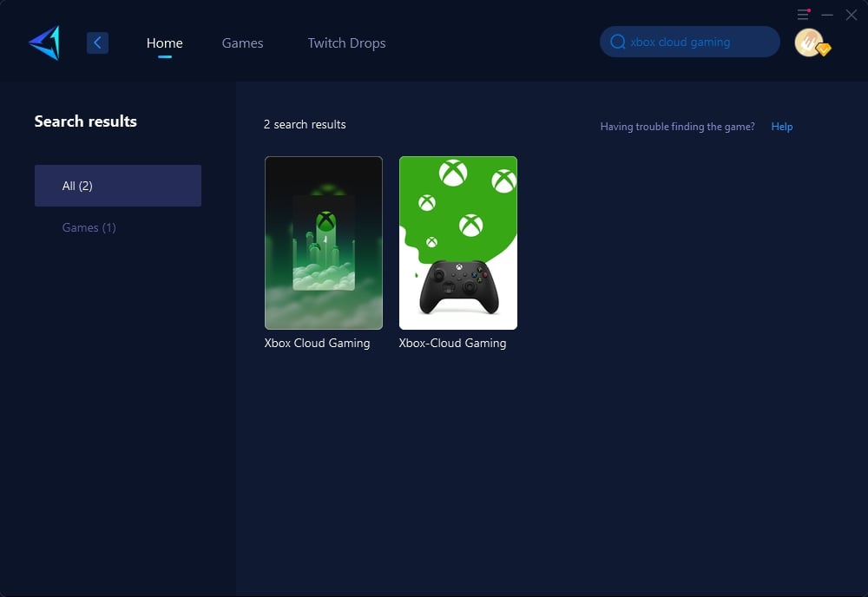The width and height of the screenshot is (868, 597).
Task: Select the All (2) filter
Action: click(x=118, y=186)
